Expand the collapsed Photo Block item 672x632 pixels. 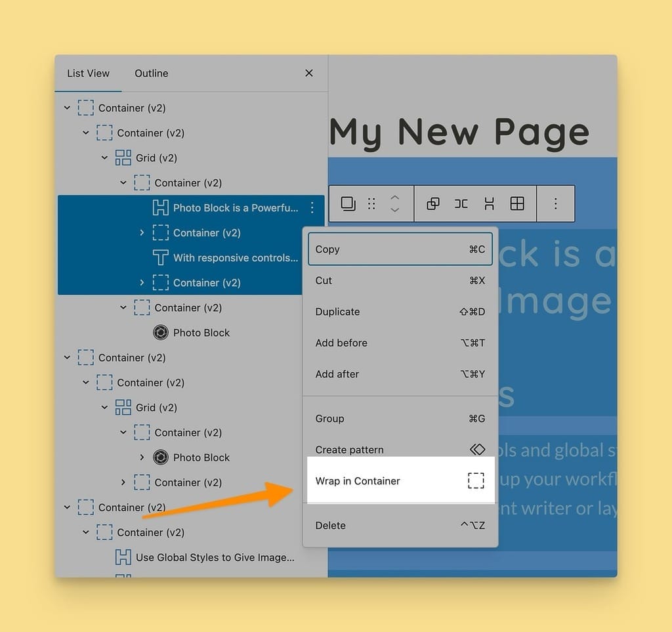click(x=142, y=457)
